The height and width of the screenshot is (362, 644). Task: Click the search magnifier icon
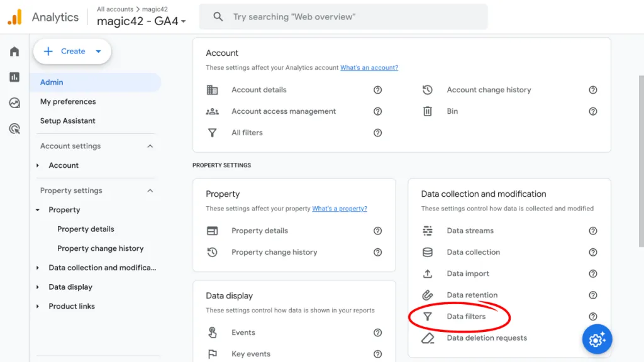click(x=218, y=17)
